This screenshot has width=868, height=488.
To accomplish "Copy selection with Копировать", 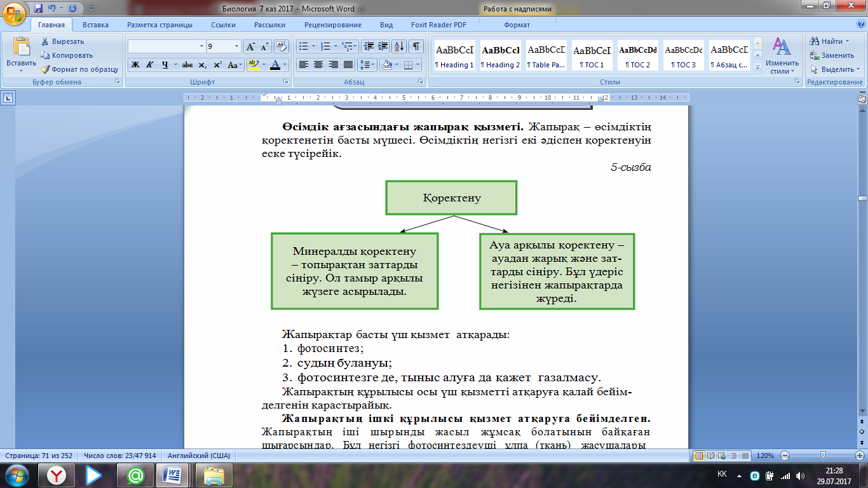I will (x=67, y=55).
